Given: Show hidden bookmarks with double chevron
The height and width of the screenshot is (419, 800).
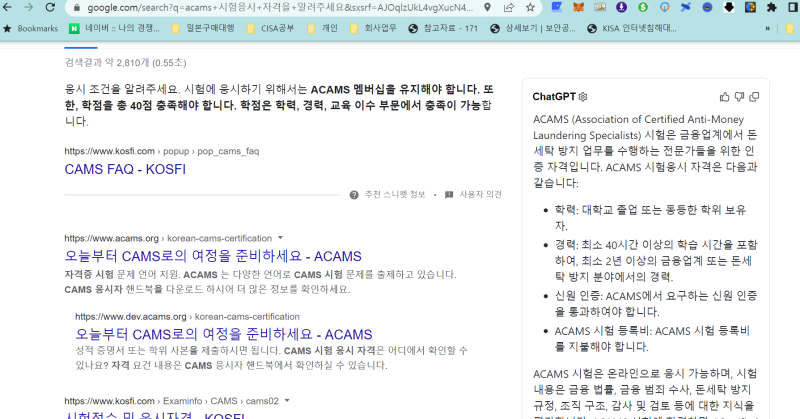Looking at the screenshot, I should pyautogui.click(x=767, y=29).
